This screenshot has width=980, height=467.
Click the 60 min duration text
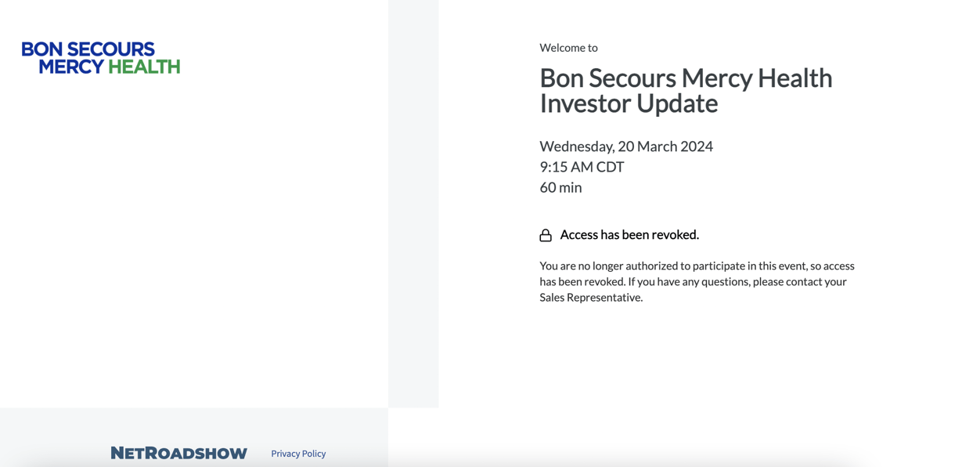(560, 187)
